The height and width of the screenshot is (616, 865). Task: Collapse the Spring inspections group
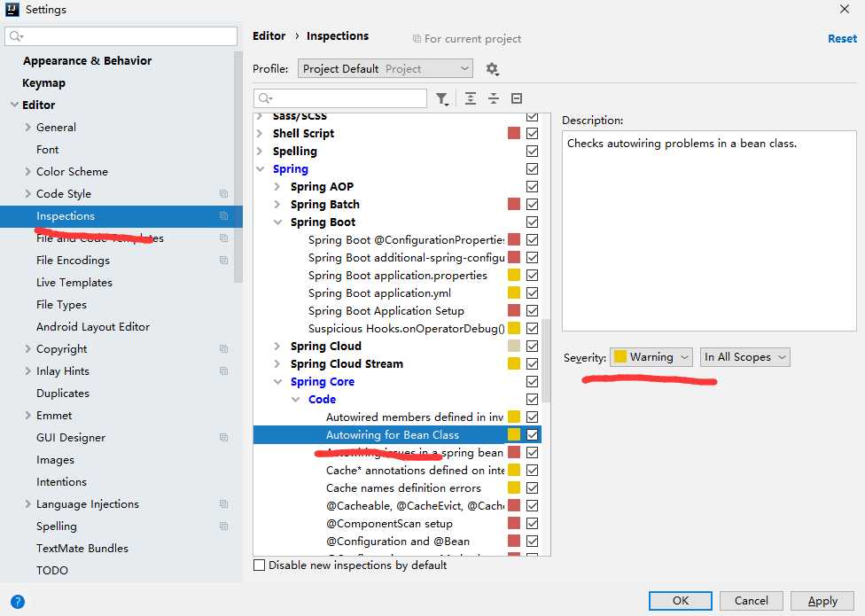pos(261,168)
